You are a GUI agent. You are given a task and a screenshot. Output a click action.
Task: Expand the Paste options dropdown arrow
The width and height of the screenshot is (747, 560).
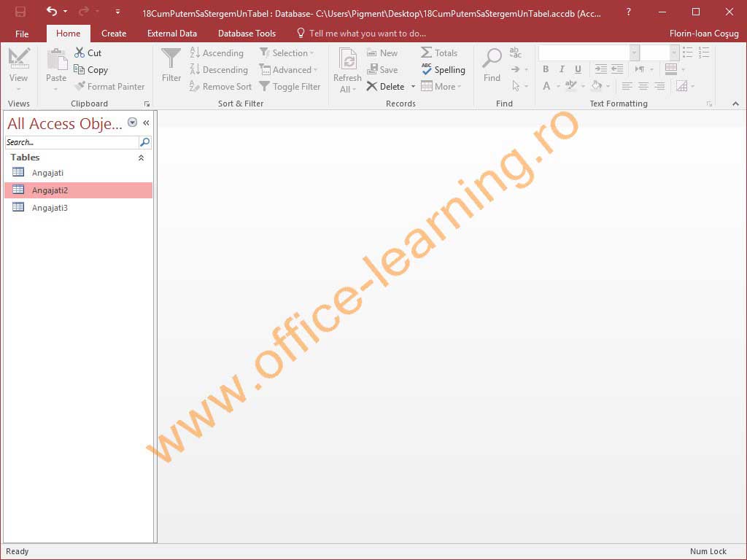tap(55, 89)
